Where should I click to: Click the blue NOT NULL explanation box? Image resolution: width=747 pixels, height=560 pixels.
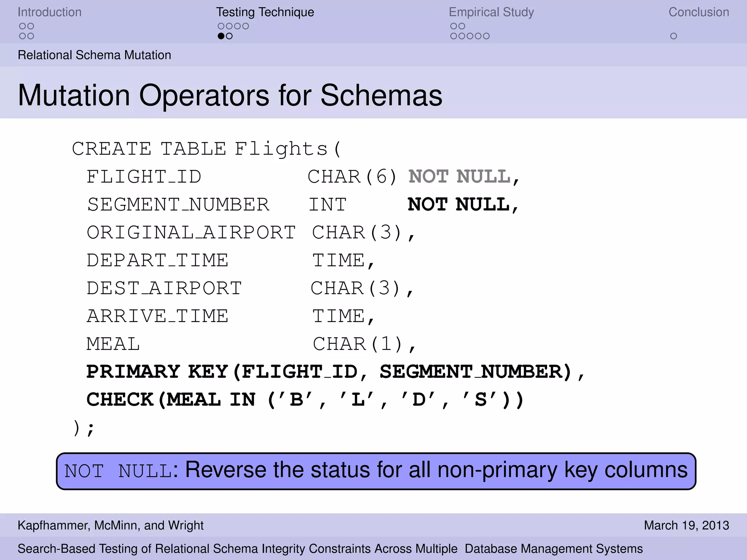(376, 471)
